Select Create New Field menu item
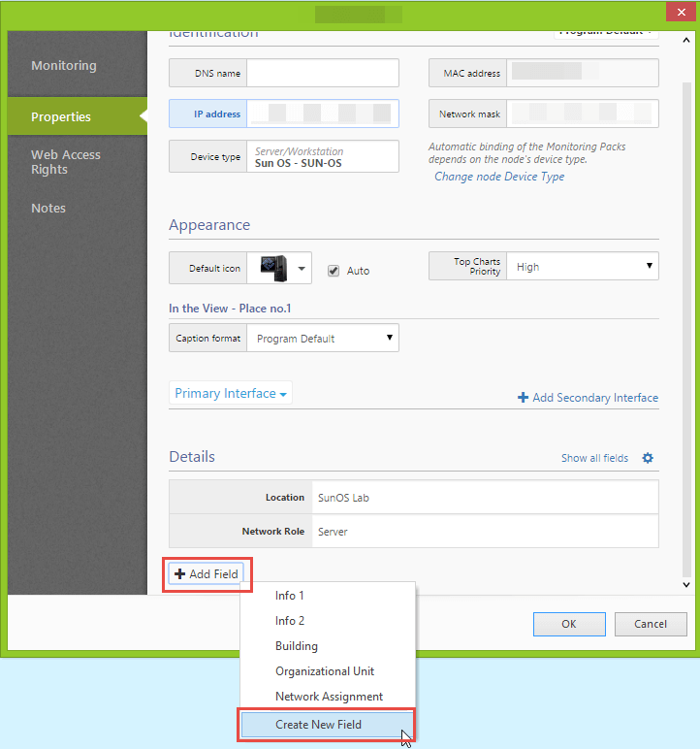700x749 pixels. click(x=318, y=725)
